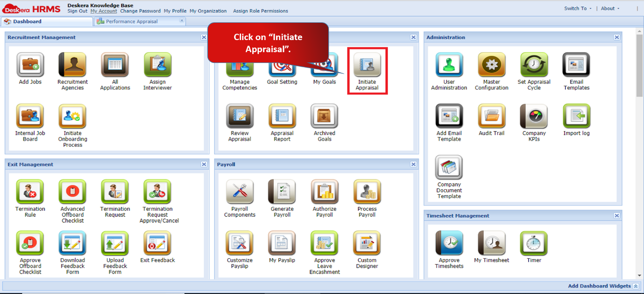Screen dimensions: 644x294
Task: Open the Generate Payroll icon
Action: 282,192
